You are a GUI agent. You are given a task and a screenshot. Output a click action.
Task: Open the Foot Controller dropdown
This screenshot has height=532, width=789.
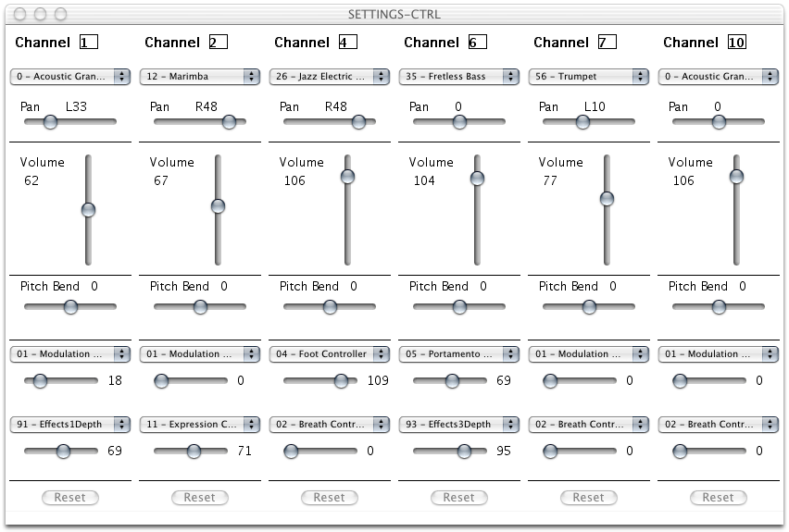pyautogui.click(x=330, y=354)
